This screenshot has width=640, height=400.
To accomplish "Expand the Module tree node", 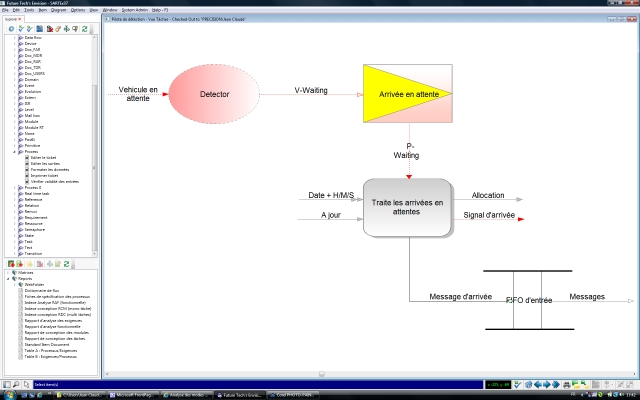I will click(15, 122).
